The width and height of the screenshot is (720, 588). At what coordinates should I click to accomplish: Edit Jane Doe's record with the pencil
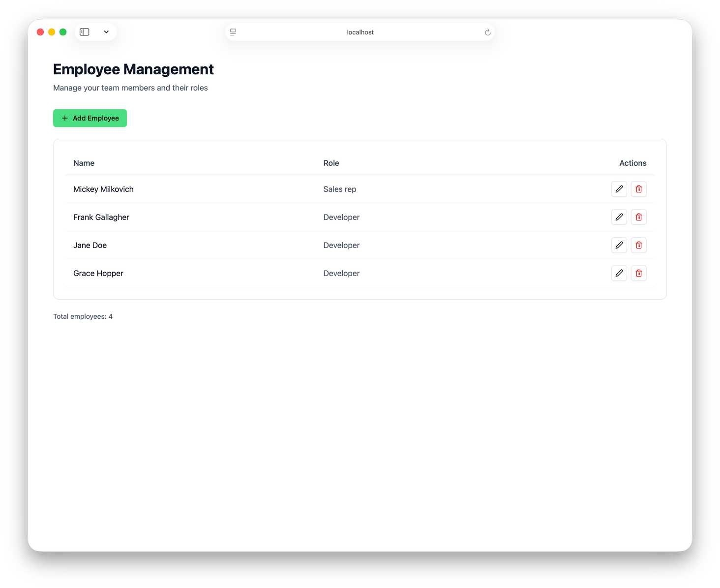click(619, 245)
